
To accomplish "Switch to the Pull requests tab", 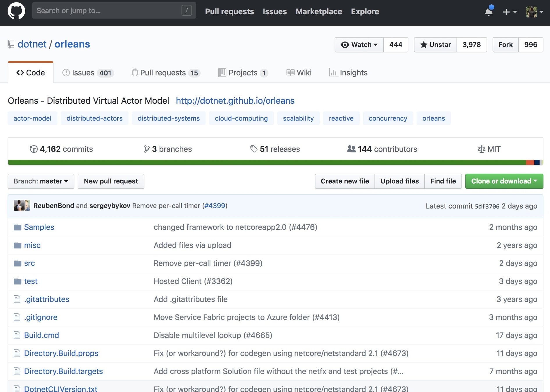I will click(166, 73).
